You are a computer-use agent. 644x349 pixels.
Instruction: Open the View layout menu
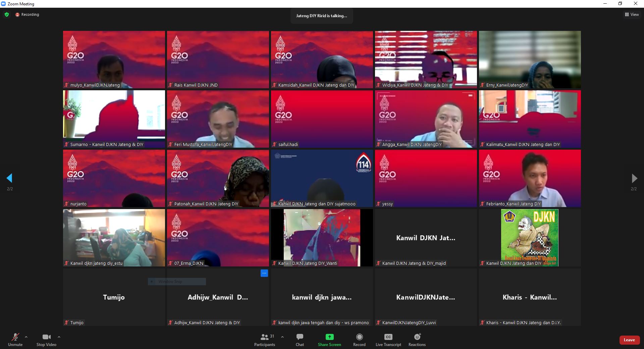pyautogui.click(x=632, y=14)
